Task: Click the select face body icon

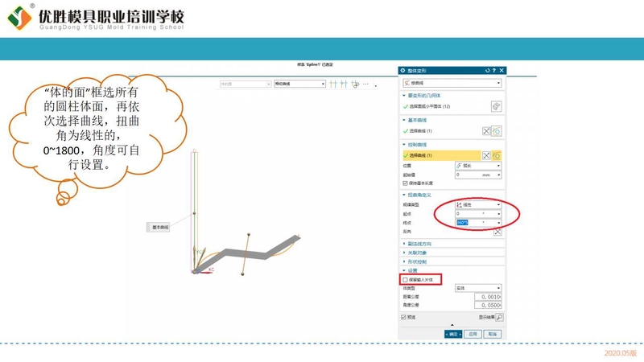Action: [497, 106]
